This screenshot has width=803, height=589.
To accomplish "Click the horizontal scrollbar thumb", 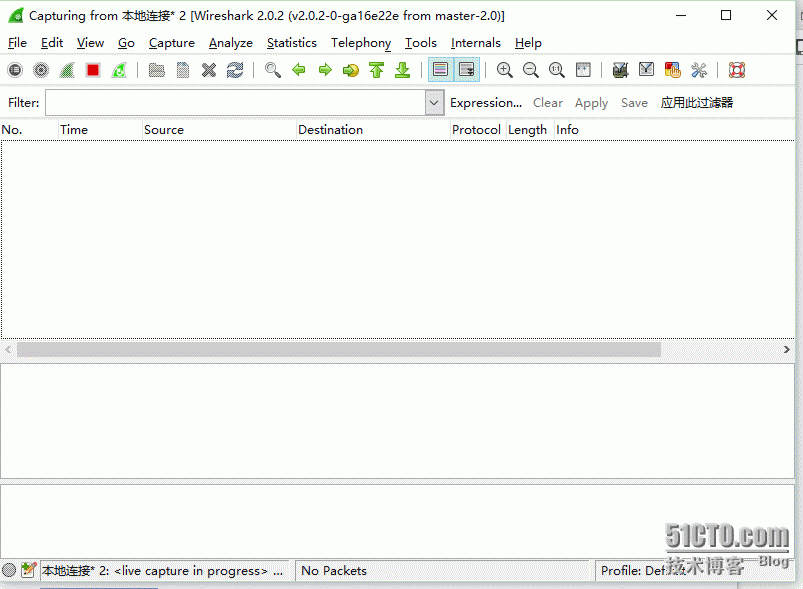I will [339, 349].
